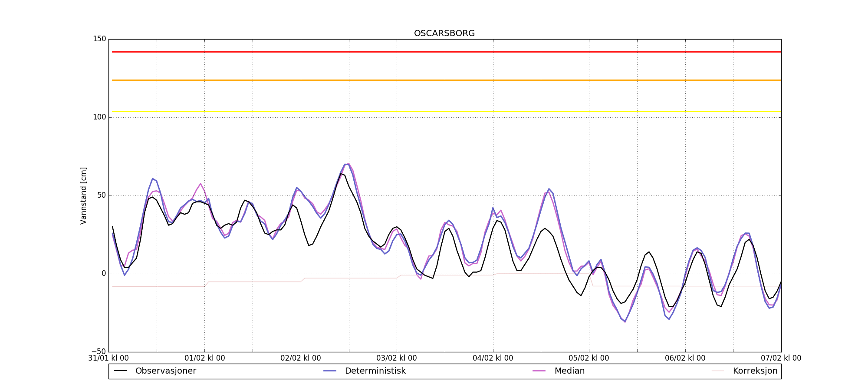Select the Observasjoner legend label
This screenshot has height=391, width=868.
165,371
